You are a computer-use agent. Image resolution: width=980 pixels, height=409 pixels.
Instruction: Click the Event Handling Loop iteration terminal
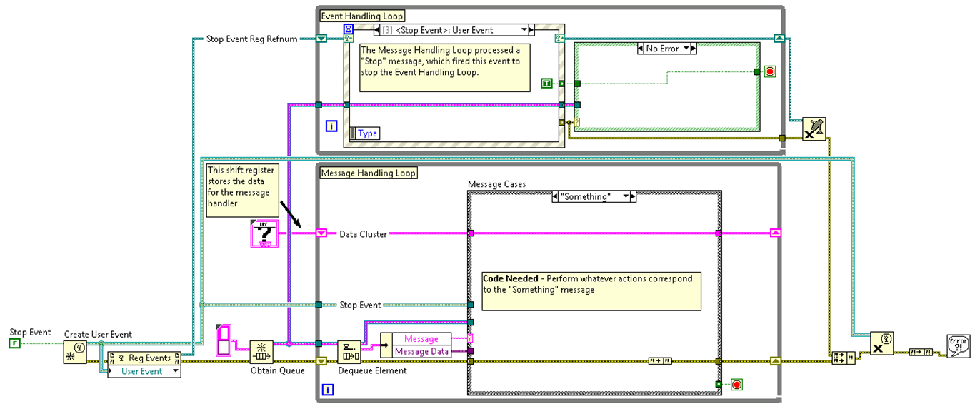click(331, 126)
